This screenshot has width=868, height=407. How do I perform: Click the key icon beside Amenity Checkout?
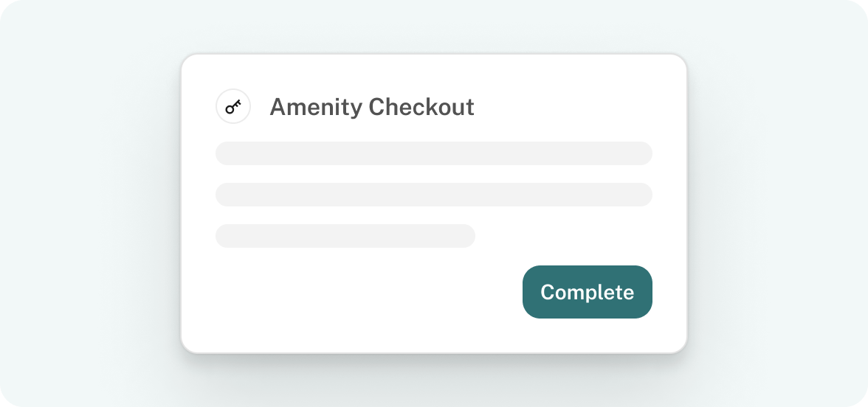tap(233, 106)
